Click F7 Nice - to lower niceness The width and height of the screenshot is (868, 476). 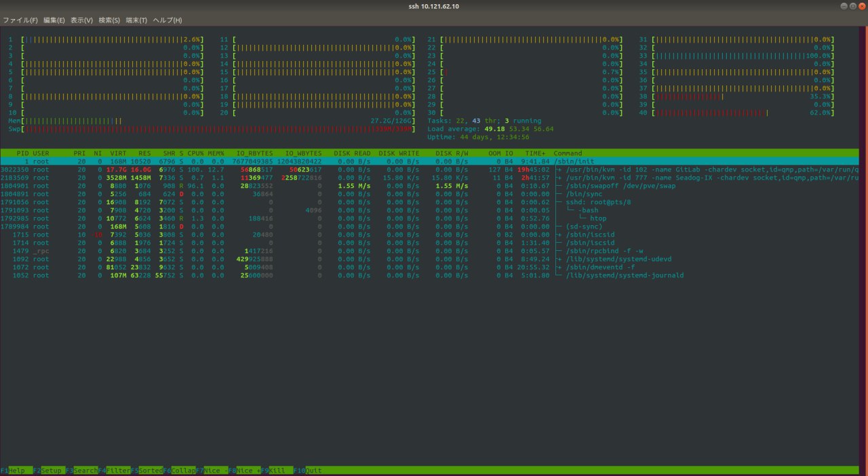click(x=212, y=471)
